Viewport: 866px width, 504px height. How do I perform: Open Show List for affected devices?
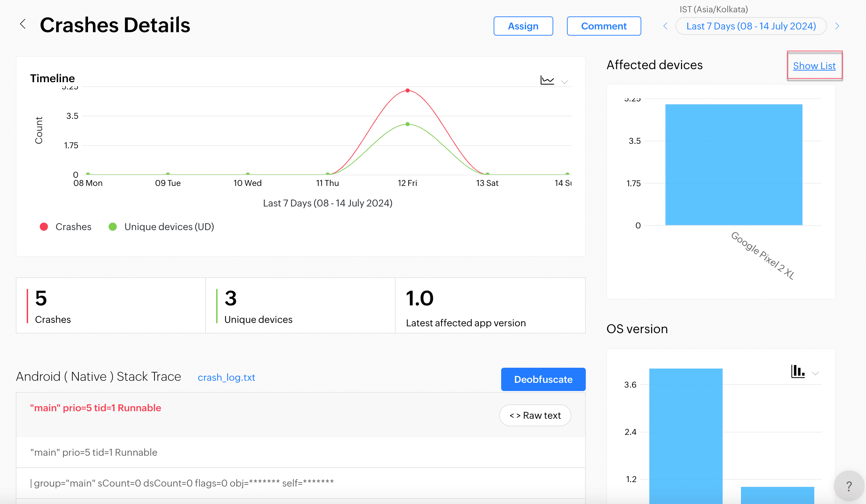[x=814, y=66]
